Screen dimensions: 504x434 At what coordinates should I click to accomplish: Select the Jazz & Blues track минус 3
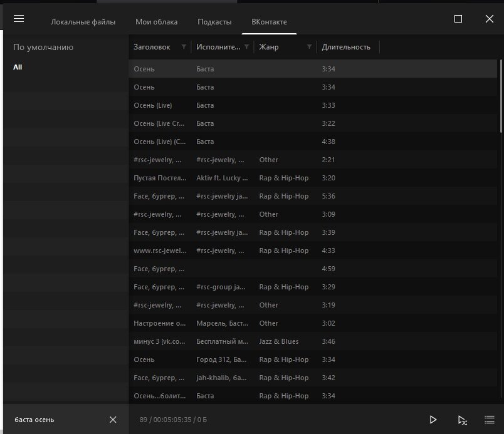point(313,341)
